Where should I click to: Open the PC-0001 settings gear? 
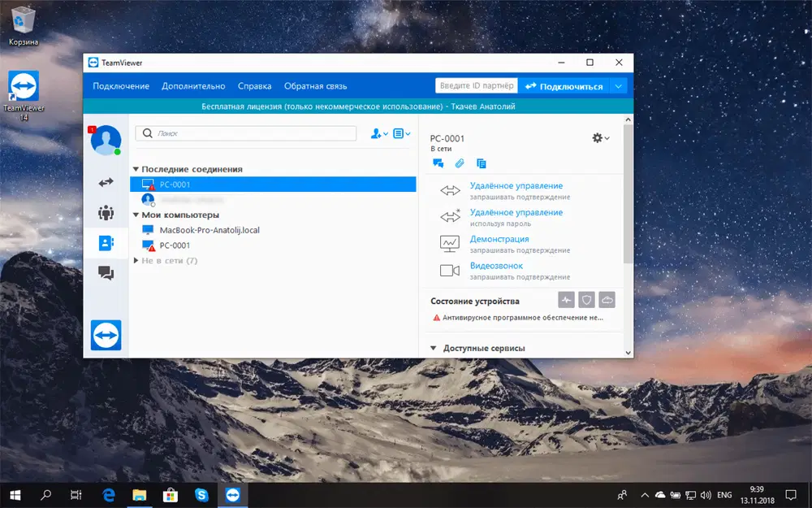click(x=601, y=138)
